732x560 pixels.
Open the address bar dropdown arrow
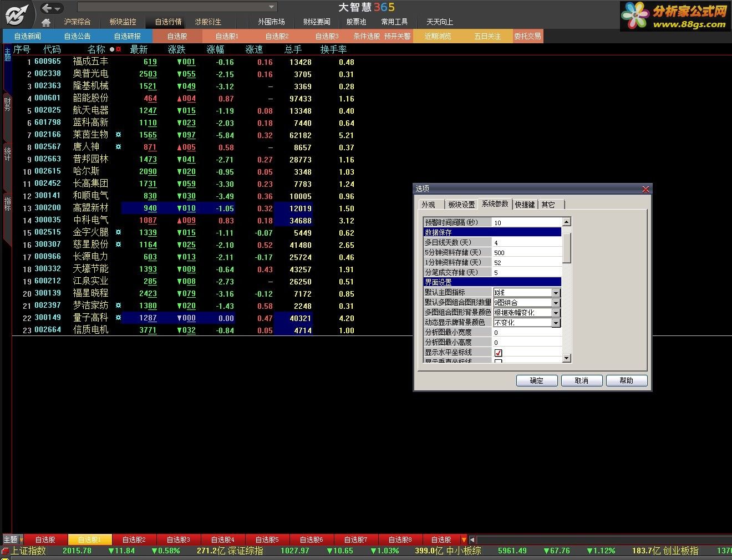[272, 7]
